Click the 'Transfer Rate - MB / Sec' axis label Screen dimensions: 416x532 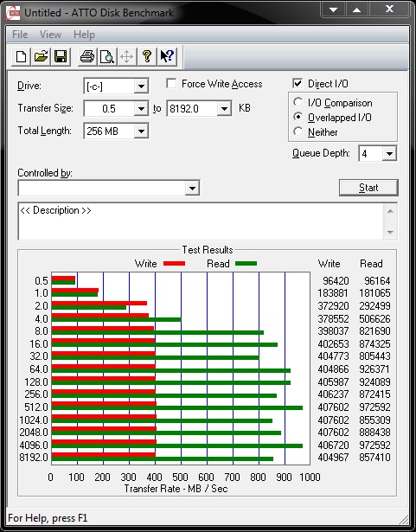(x=176, y=489)
